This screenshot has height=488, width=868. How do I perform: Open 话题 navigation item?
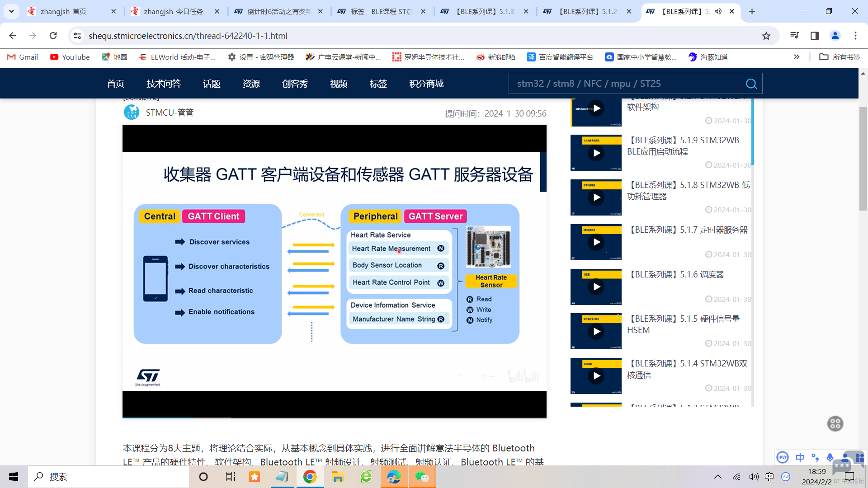click(212, 84)
